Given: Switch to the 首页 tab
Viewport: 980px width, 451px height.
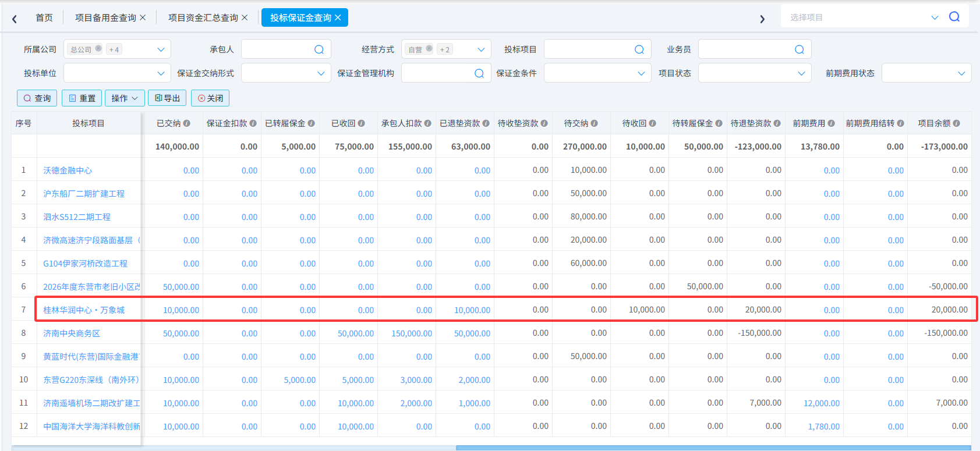Looking at the screenshot, I should (x=44, y=18).
